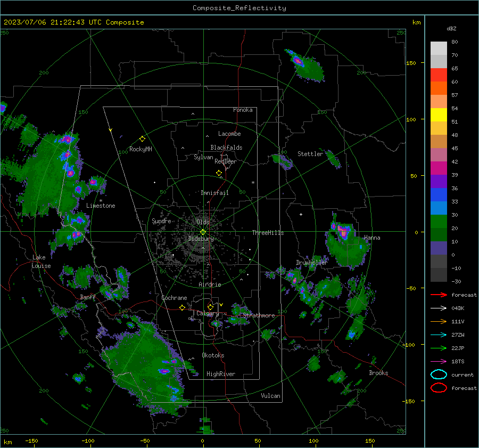
Task: Click the white plus marker west of Hanna
Action: pyautogui.click(x=301, y=214)
